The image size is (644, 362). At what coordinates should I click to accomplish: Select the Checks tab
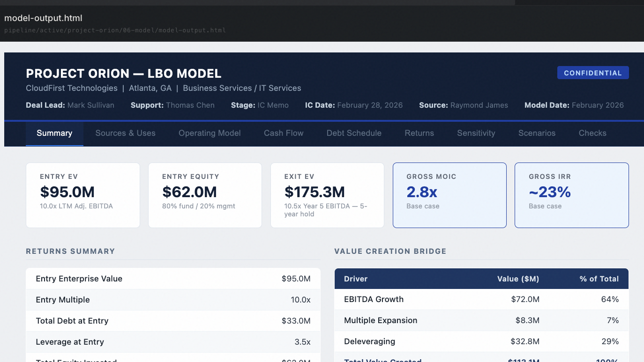[x=592, y=133]
